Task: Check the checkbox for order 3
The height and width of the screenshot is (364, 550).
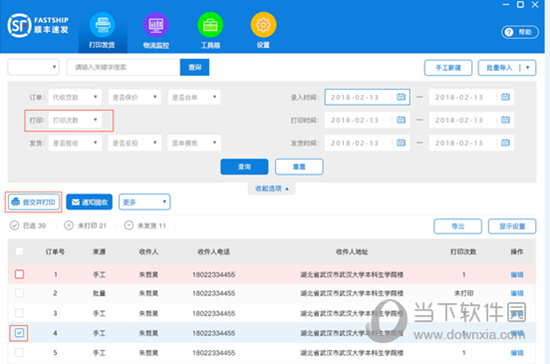Action: pyautogui.click(x=20, y=313)
